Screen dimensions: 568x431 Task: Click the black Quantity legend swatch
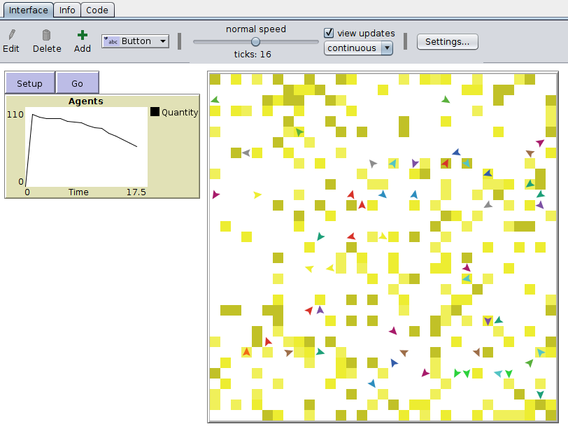(x=155, y=112)
